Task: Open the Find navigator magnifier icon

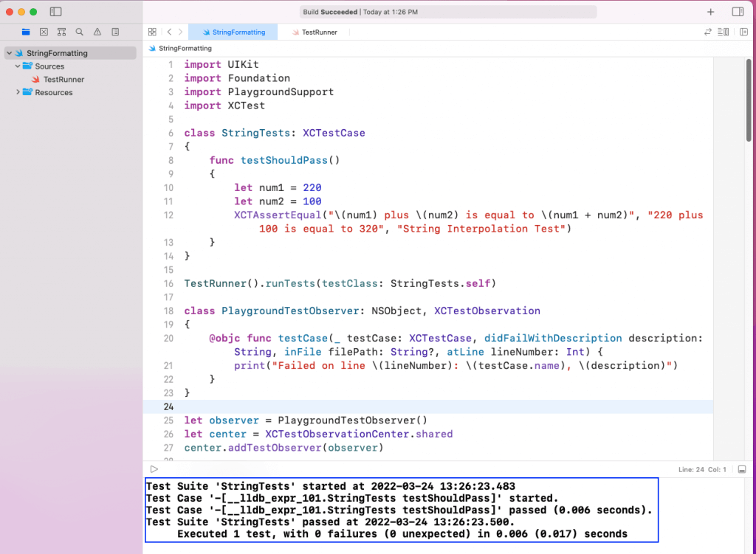Action: 79,32
